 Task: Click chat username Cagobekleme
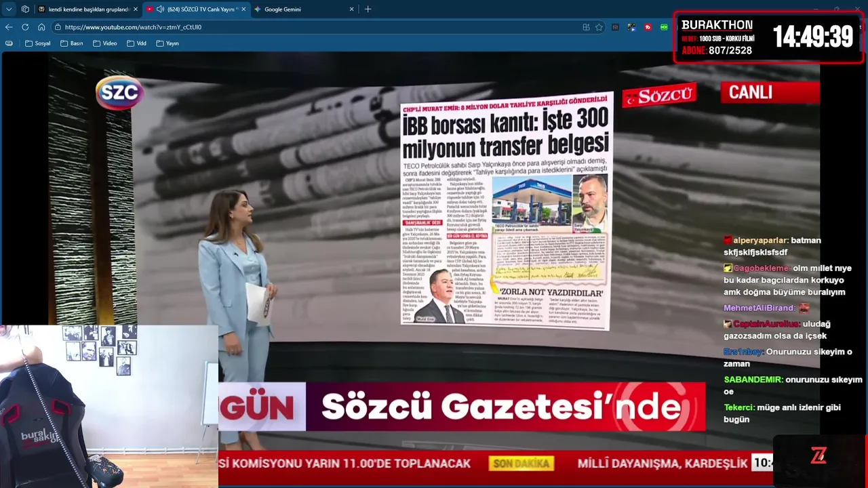[x=762, y=268]
